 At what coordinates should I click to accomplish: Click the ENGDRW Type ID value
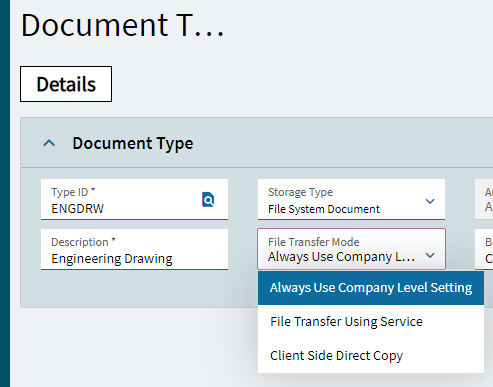click(x=77, y=209)
